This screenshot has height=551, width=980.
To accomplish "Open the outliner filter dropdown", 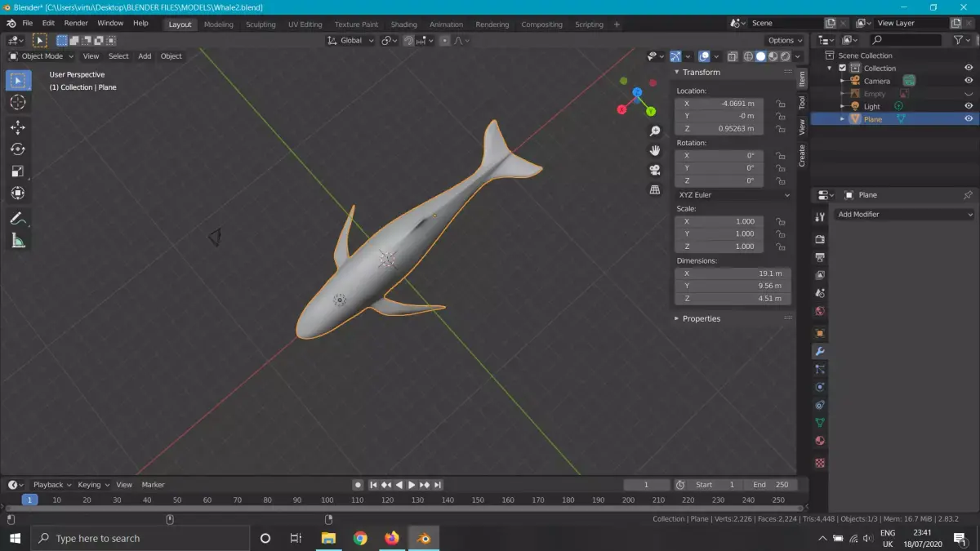I will tap(962, 40).
